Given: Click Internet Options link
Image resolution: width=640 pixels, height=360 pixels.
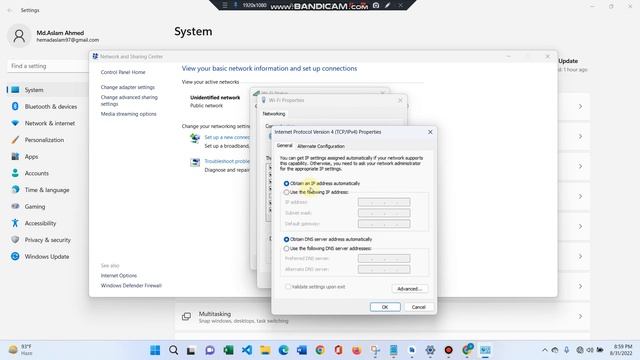Looking at the screenshot, I should point(119,276).
